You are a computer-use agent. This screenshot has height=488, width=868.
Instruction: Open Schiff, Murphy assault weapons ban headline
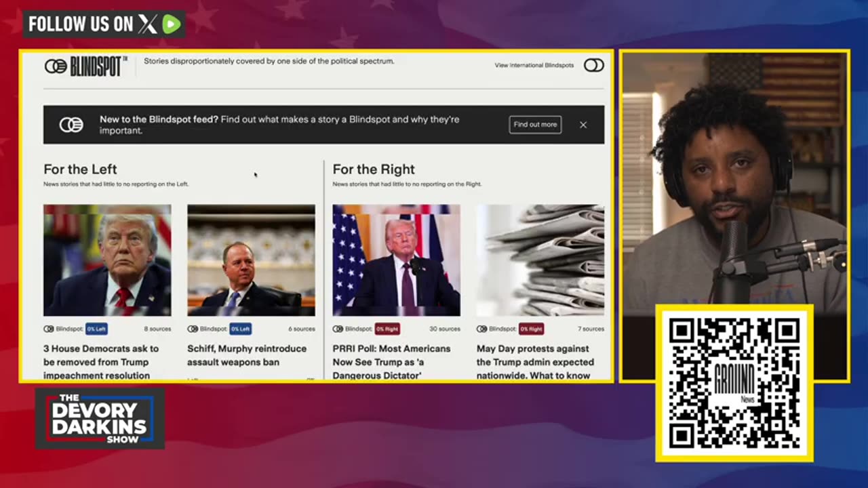pyautogui.click(x=247, y=355)
